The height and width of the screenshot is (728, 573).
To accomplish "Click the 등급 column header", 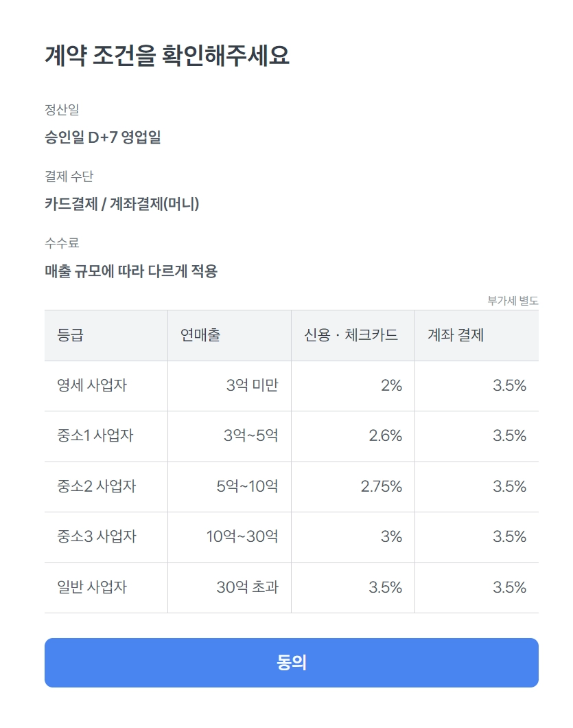I will (71, 335).
